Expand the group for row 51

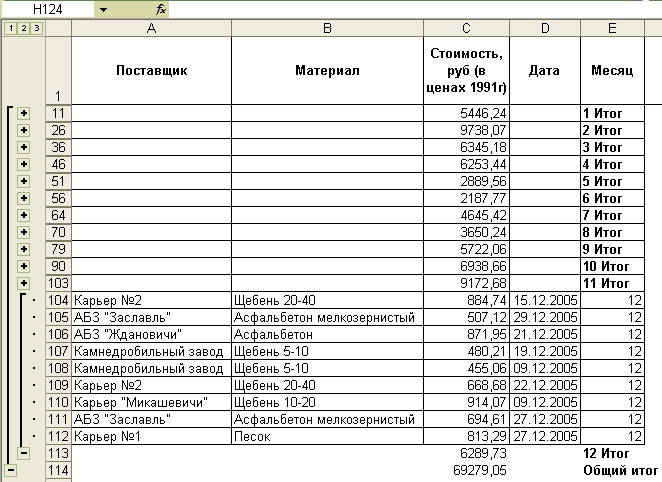pos(24,181)
